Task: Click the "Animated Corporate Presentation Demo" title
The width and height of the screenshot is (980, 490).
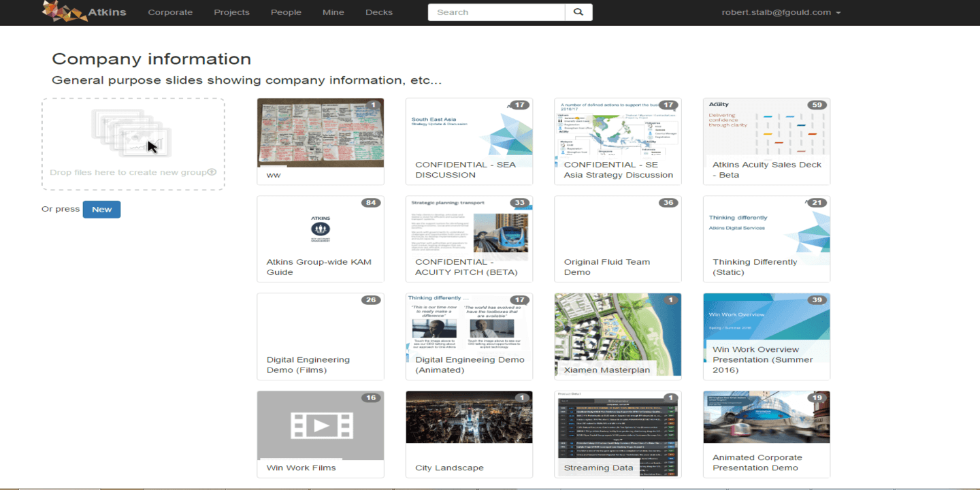Action: (757, 463)
